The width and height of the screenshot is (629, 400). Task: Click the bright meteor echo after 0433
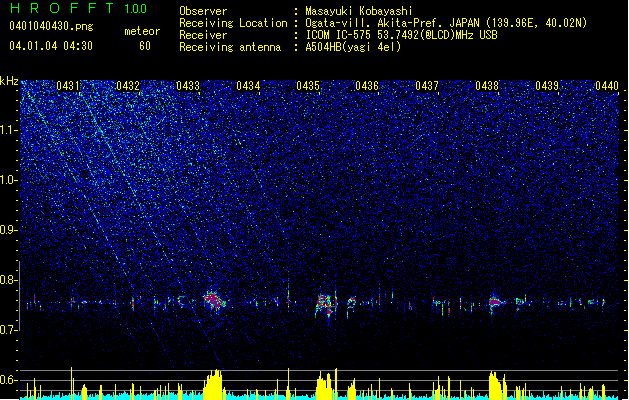(x=213, y=301)
